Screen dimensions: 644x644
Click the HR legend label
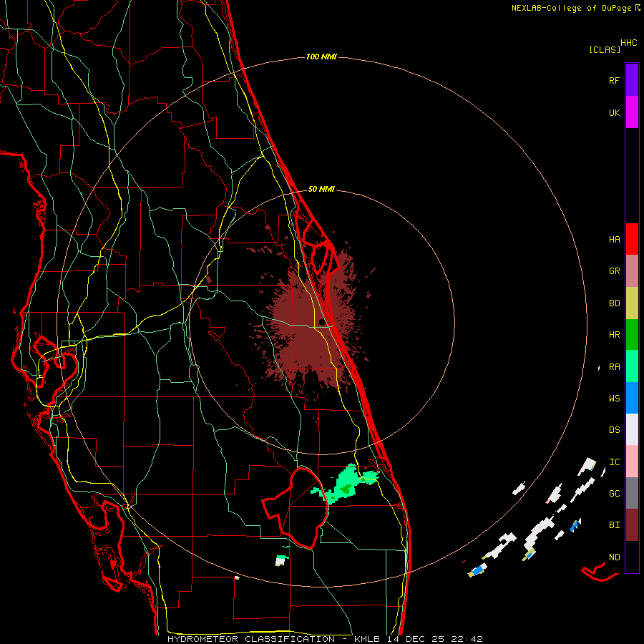(x=614, y=335)
